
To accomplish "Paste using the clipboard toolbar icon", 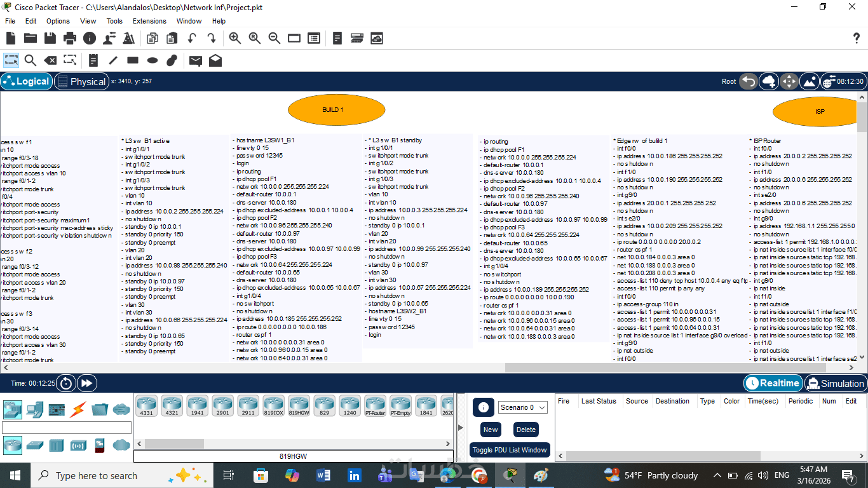I will point(172,38).
